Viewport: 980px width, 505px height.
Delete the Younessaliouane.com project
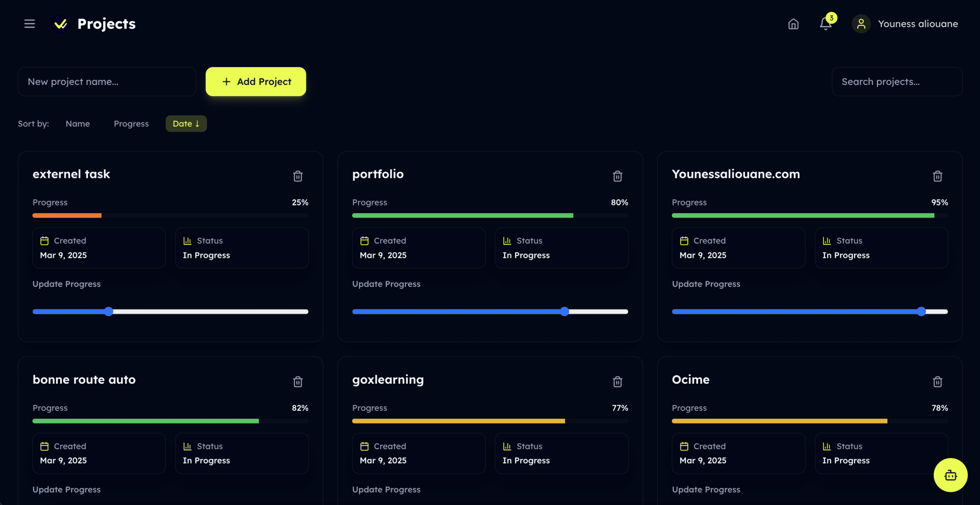[x=937, y=176]
